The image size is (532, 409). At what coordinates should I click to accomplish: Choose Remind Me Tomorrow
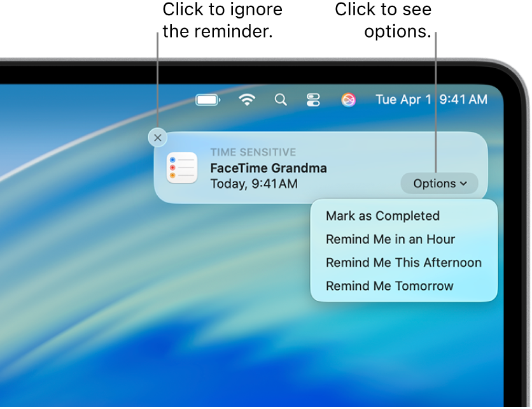[389, 286]
